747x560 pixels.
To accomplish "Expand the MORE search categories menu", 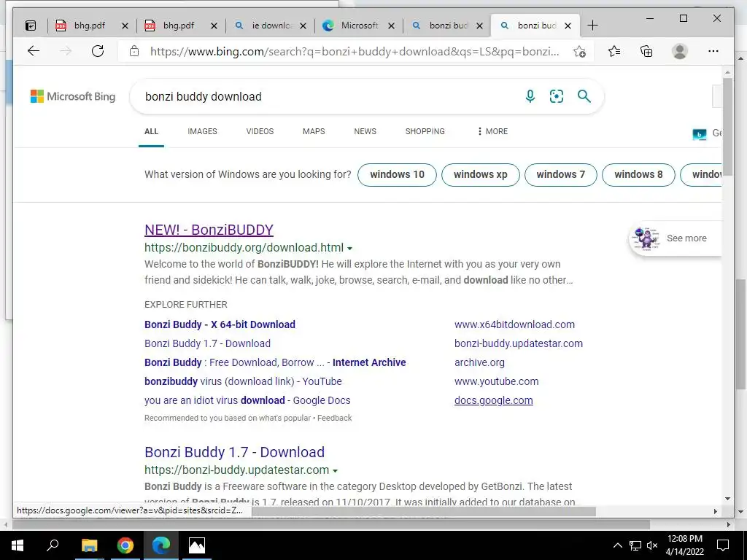I will (492, 131).
